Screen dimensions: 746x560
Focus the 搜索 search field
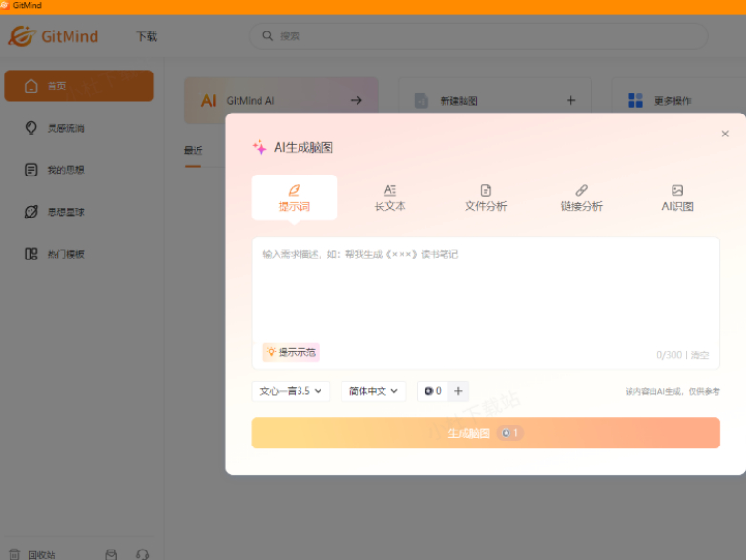click(x=478, y=36)
